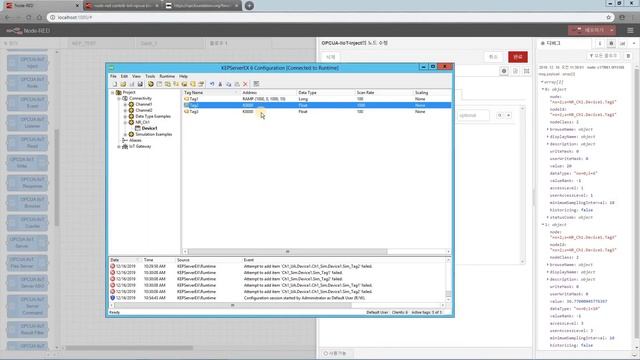Open Help menu in KEPServerEX
The height and width of the screenshot is (360, 640).
pyautogui.click(x=183, y=76)
